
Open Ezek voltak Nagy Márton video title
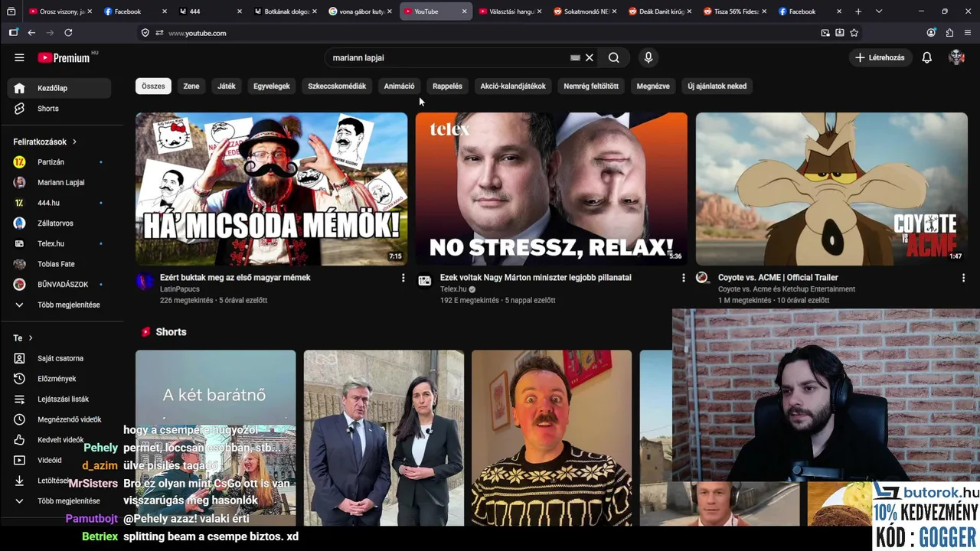536,278
